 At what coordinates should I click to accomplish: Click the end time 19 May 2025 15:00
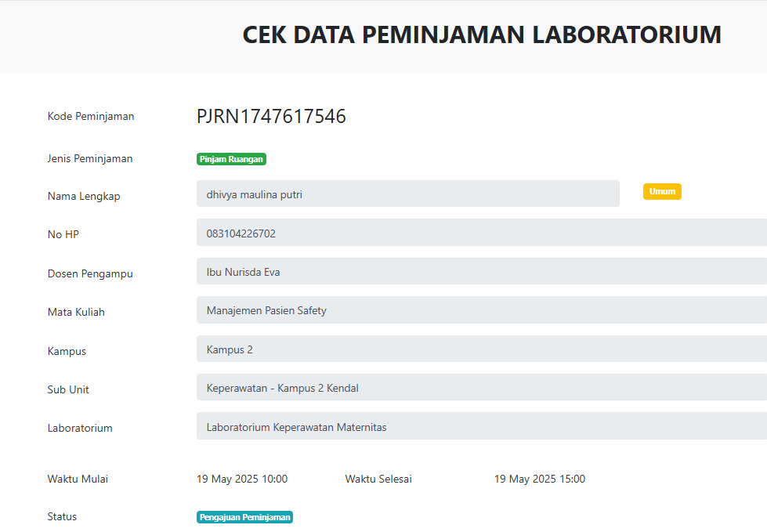coord(540,479)
